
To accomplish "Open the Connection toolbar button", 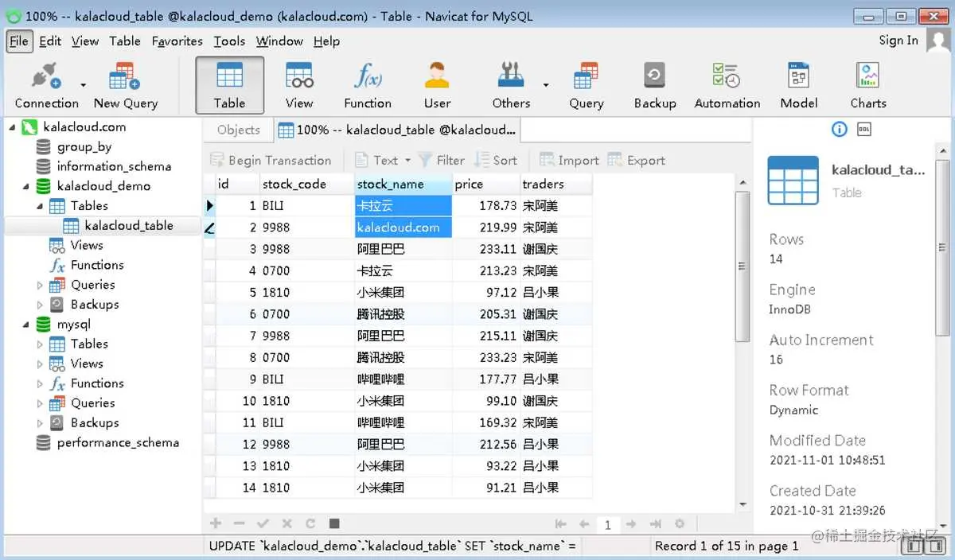I will [46, 86].
